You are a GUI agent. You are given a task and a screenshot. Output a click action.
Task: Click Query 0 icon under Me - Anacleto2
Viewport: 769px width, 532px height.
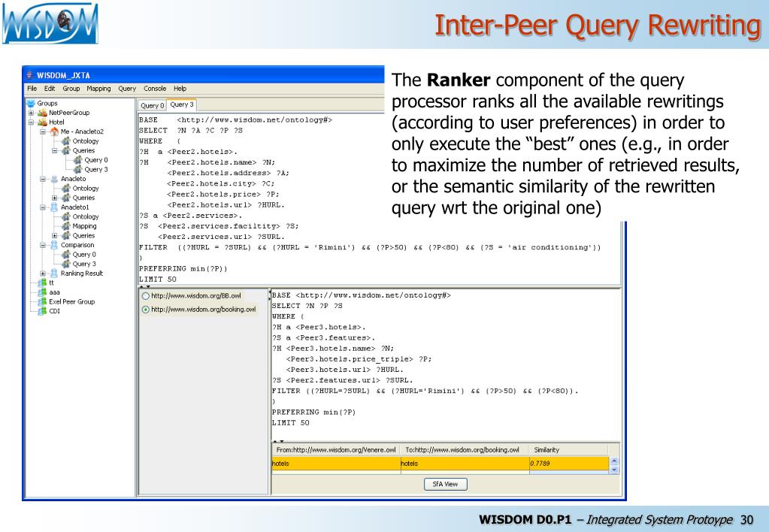[x=78, y=160]
